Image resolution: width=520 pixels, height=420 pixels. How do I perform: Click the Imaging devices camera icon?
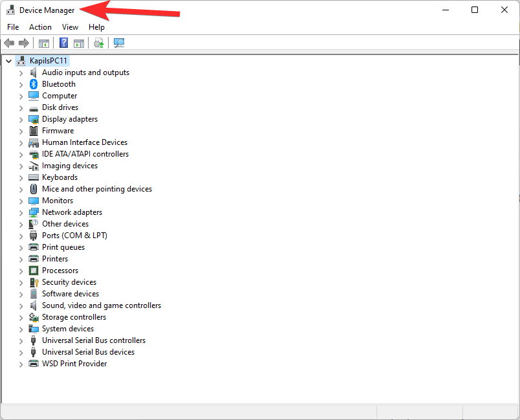(34, 166)
